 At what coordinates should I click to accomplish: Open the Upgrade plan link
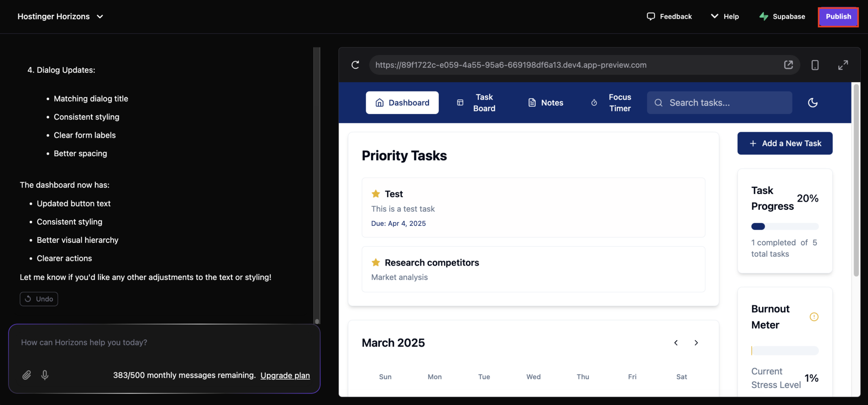[285, 375]
